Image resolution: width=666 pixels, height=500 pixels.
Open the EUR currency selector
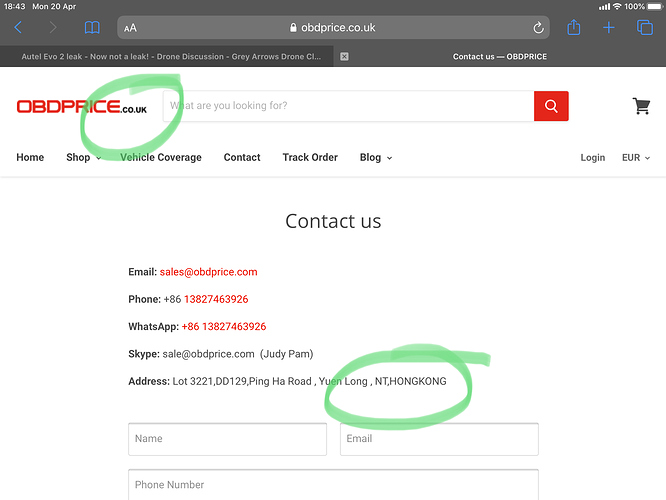tap(636, 158)
